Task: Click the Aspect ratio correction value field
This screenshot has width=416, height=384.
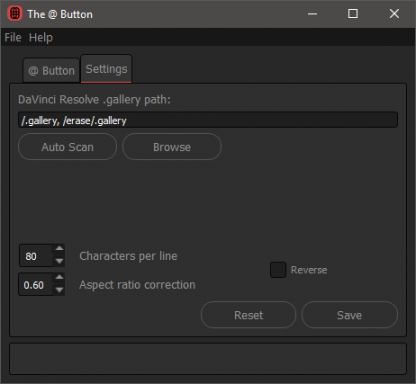Action: click(36, 285)
